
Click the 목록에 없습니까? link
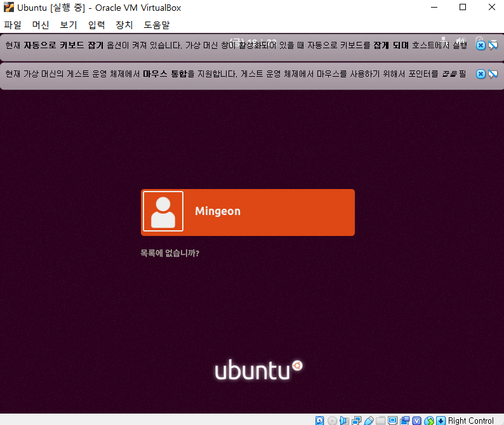point(169,253)
